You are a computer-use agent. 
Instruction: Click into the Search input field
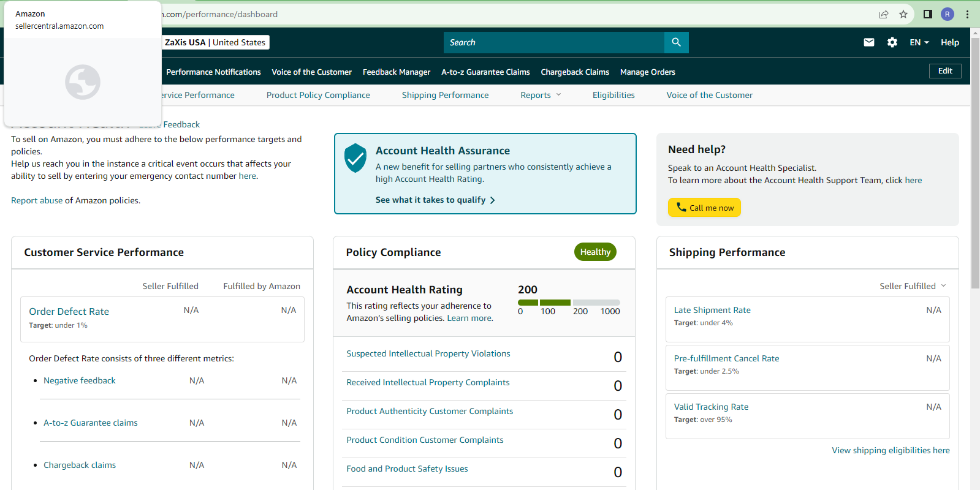[554, 42]
